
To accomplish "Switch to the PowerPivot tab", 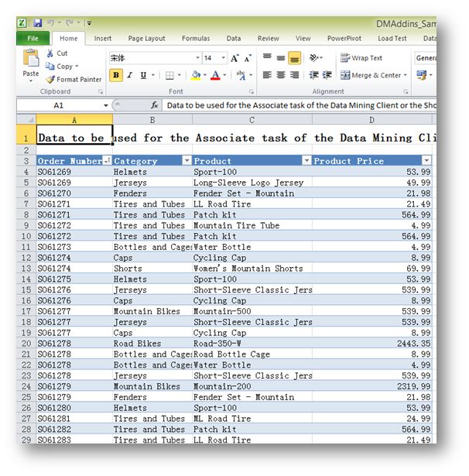I will [344, 38].
